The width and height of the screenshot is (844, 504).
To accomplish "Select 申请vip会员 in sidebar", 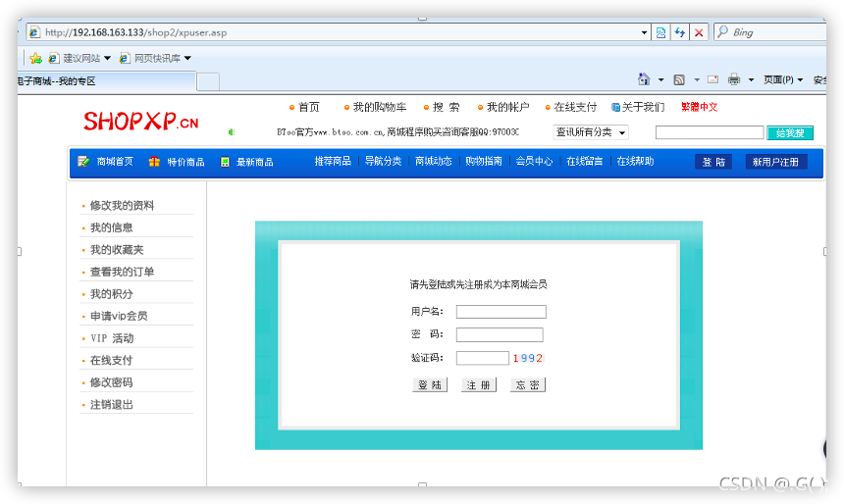I will pyautogui.click(x=119, y=316).
